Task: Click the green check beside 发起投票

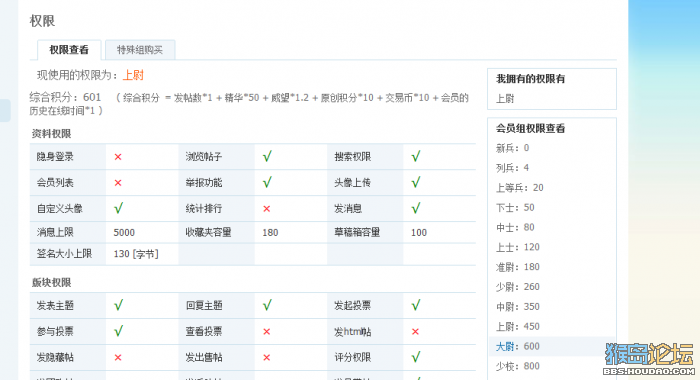Action: [x=416, y=305]
